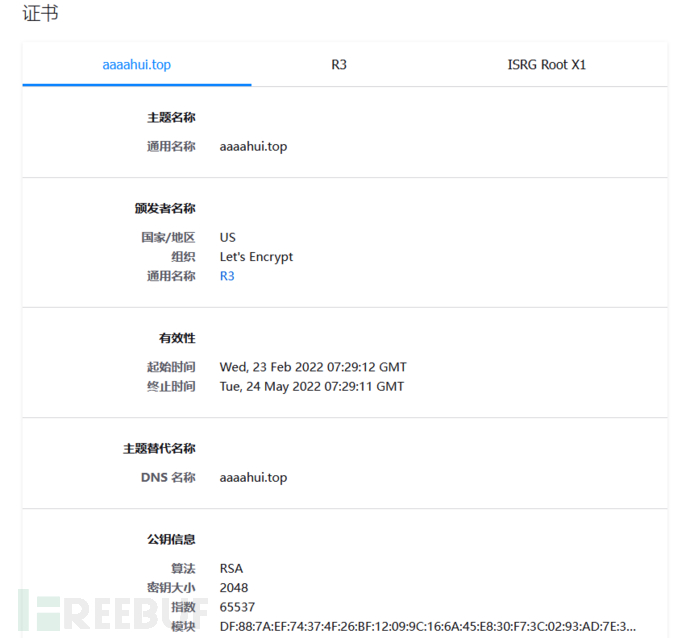The width and height of the screenshot is (690, 638).
Task: Click the key size value 2048
Action: point(234,588)
